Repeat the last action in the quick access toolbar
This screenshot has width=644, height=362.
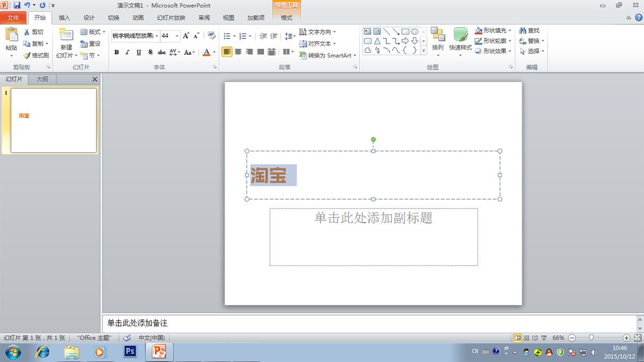click(x=43, y=5)
